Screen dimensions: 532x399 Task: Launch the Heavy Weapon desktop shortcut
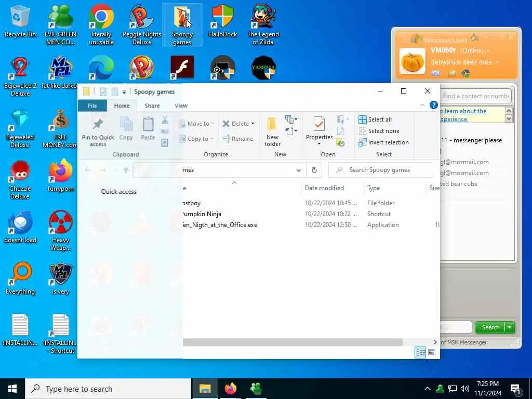pyautogui.click(x=60, y=231)
